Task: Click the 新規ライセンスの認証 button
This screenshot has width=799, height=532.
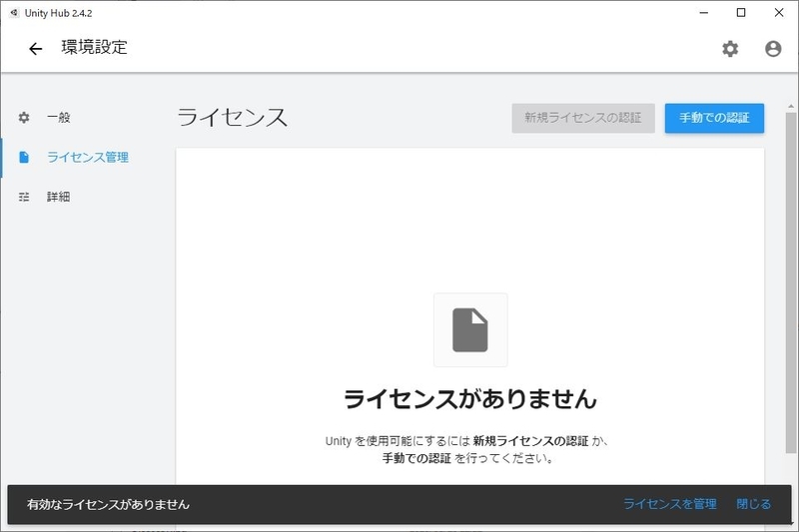Action: 583,118
